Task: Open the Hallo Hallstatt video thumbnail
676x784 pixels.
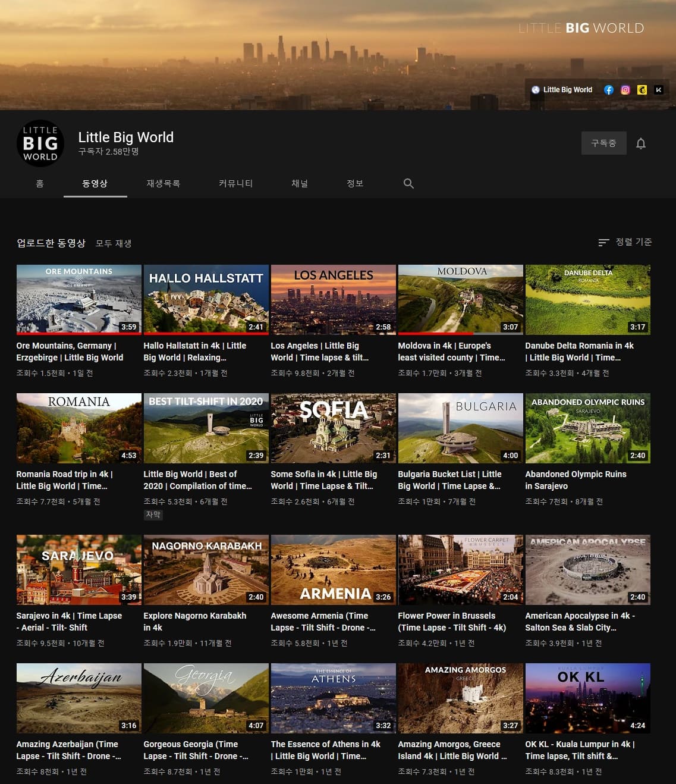Action: 206,300
